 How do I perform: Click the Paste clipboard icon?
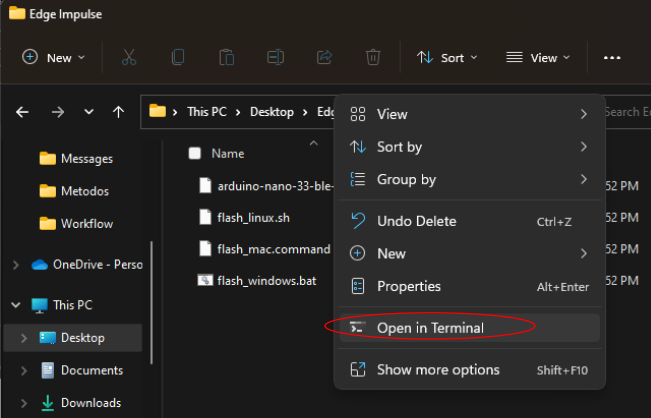[227, 57]
